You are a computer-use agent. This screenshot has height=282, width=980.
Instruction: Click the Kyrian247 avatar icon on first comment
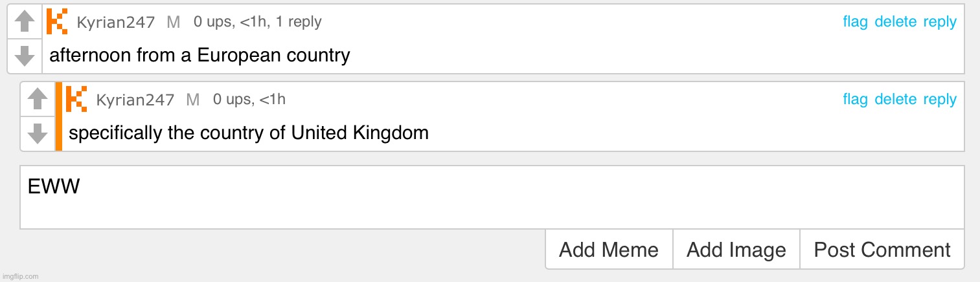pyautogui.click(x=58, y=22)
